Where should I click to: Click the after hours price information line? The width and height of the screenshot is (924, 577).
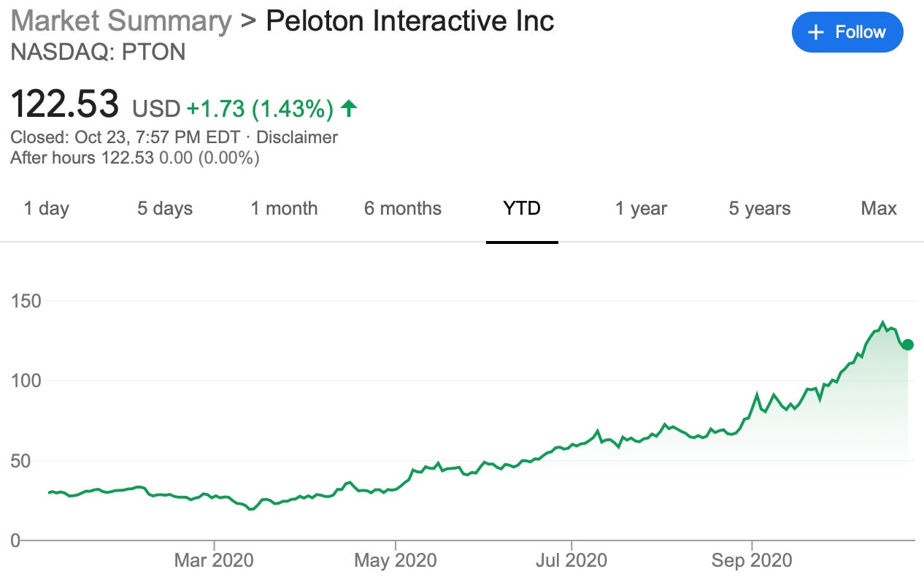[x=134, y=158]
